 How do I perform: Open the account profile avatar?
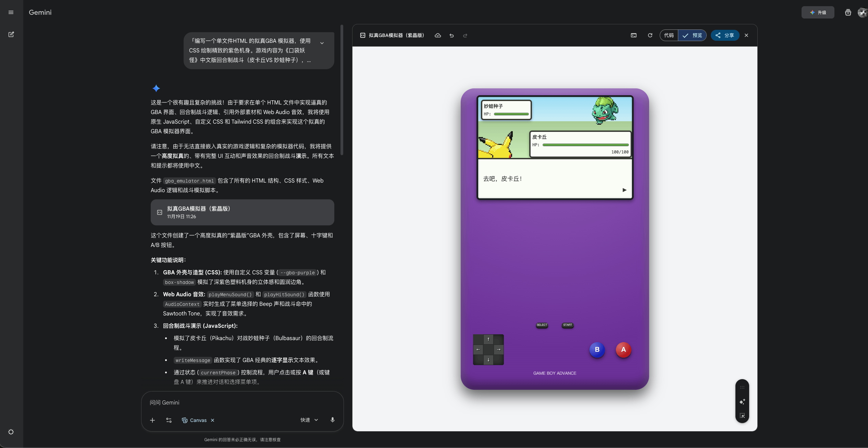[863, 12]
